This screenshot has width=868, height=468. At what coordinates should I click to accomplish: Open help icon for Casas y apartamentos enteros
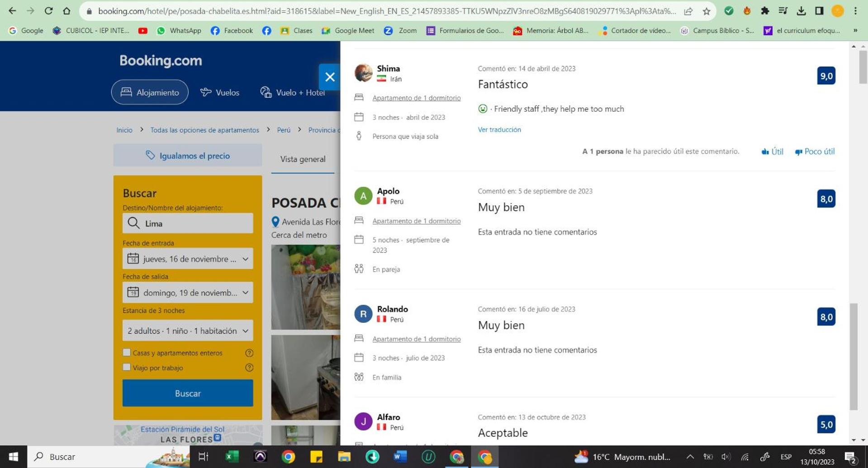point(249,353)
